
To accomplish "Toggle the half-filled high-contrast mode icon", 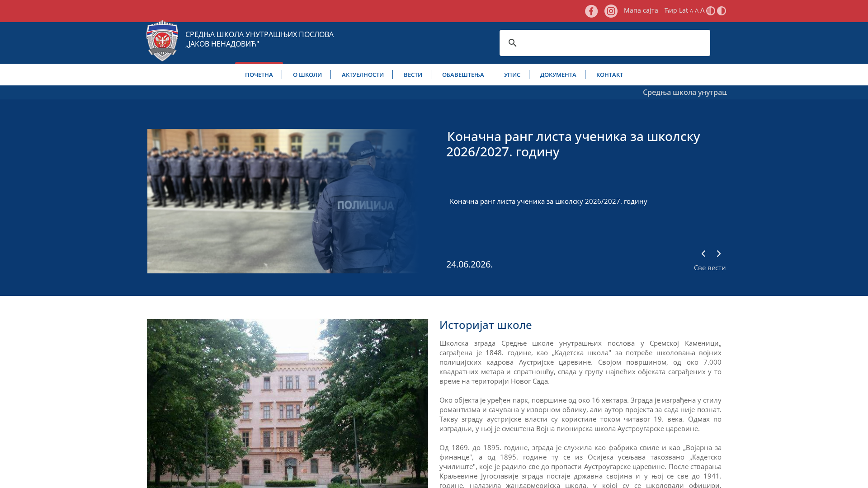I will point(722,11).
